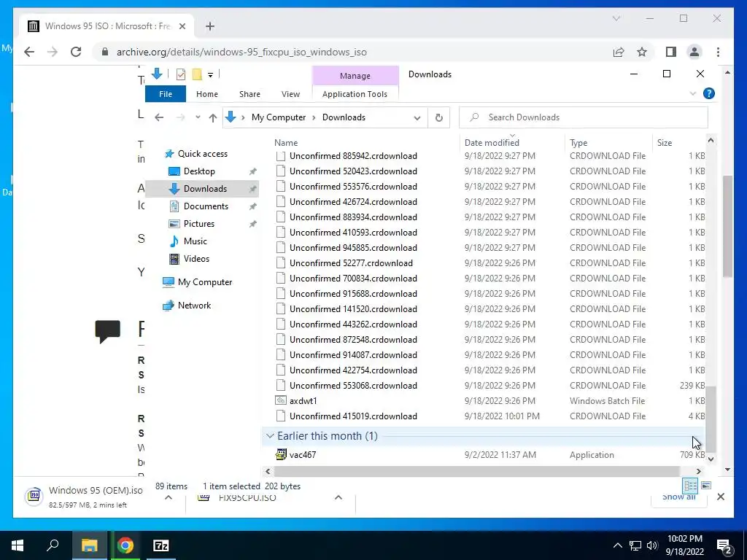Sort files by Date modified column
The width and height of the screenshot is (747, 560).
click(492, 142)
